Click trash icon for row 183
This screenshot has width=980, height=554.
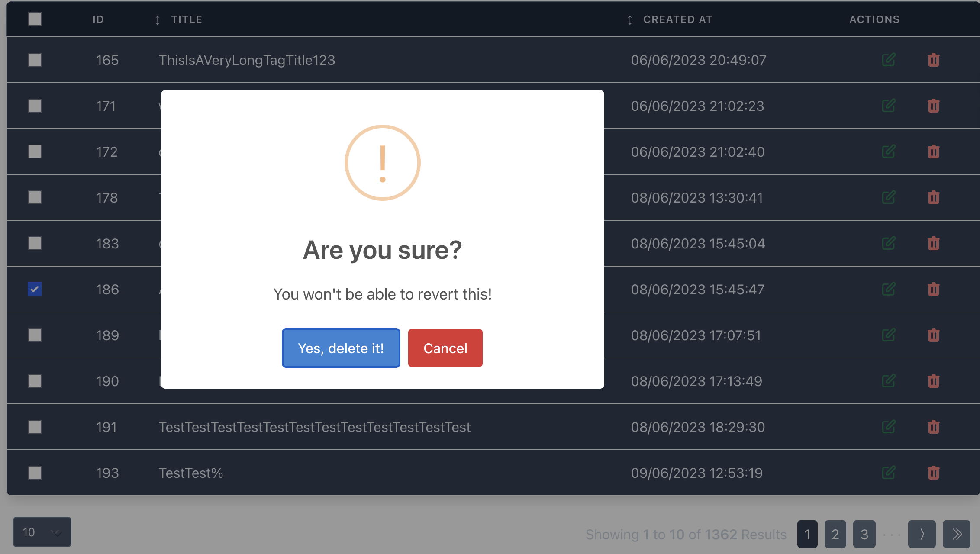[933, 243]
